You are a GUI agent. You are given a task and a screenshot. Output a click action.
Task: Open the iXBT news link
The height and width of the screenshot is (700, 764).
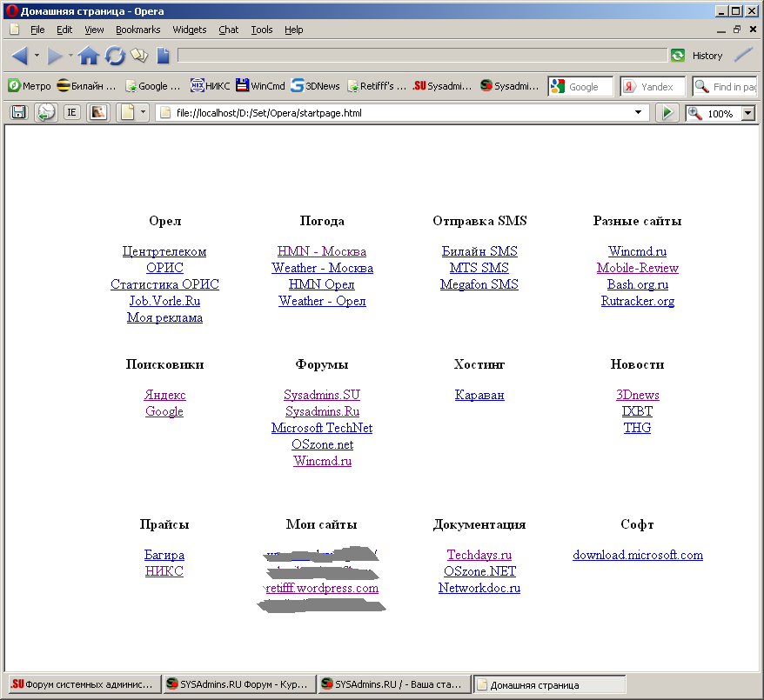pos(637,411)
